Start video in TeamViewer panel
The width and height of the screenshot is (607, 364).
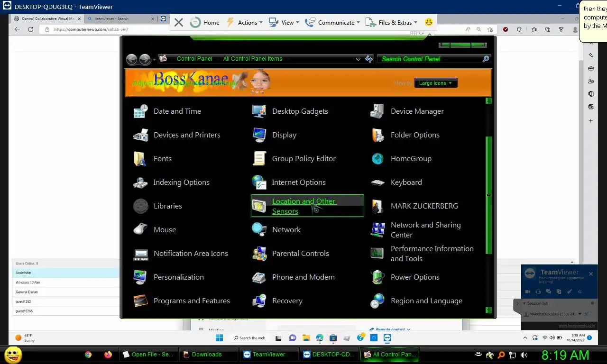528,291
